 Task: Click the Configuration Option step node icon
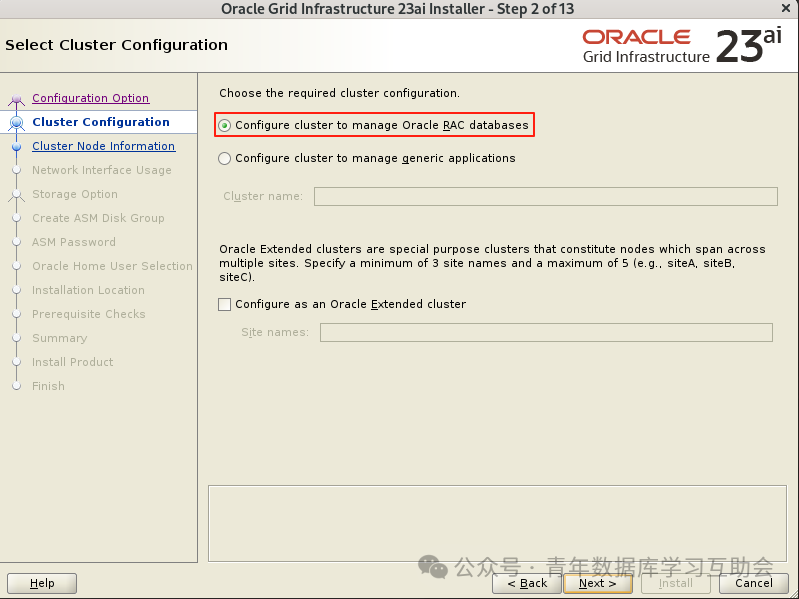point(16,99)
